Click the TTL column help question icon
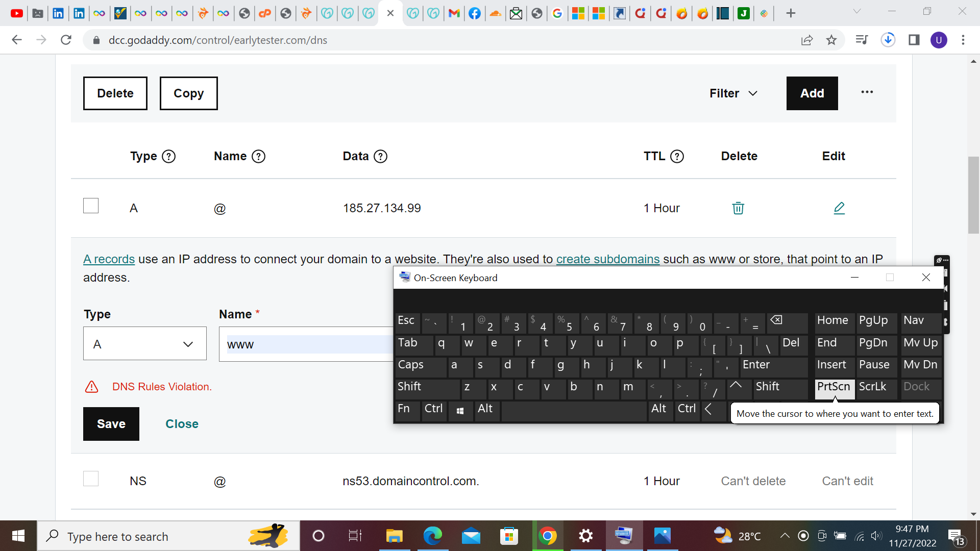This screenshot has height=551, width=980. pos(677,157)
